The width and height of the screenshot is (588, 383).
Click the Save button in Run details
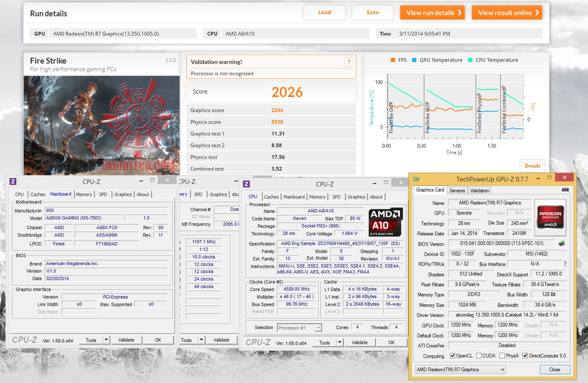coord(373,13)
